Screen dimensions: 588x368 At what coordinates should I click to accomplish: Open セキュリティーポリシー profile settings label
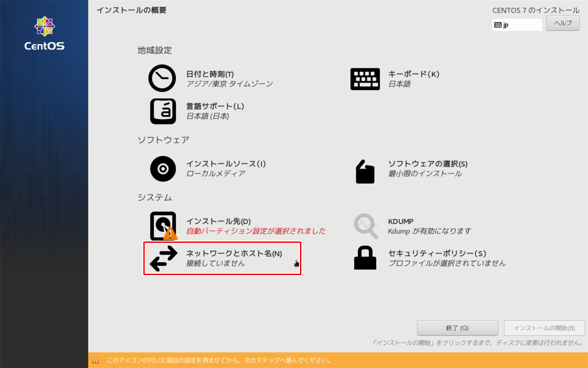[x=437, y=253]
